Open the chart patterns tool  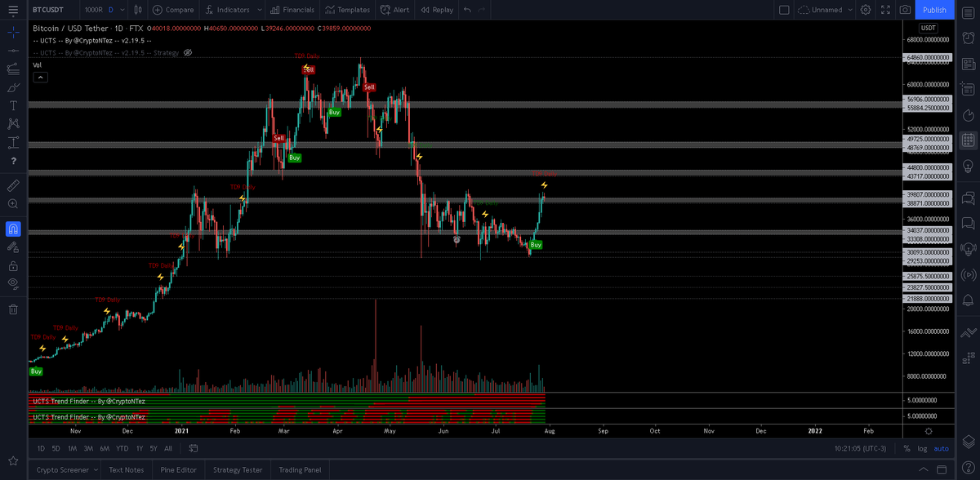[x=13, y=124]
